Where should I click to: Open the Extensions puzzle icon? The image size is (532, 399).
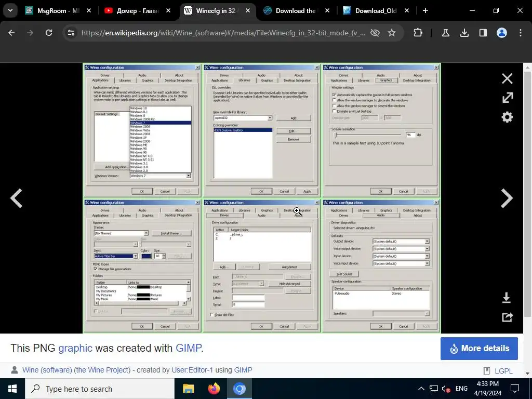point(418,33)
